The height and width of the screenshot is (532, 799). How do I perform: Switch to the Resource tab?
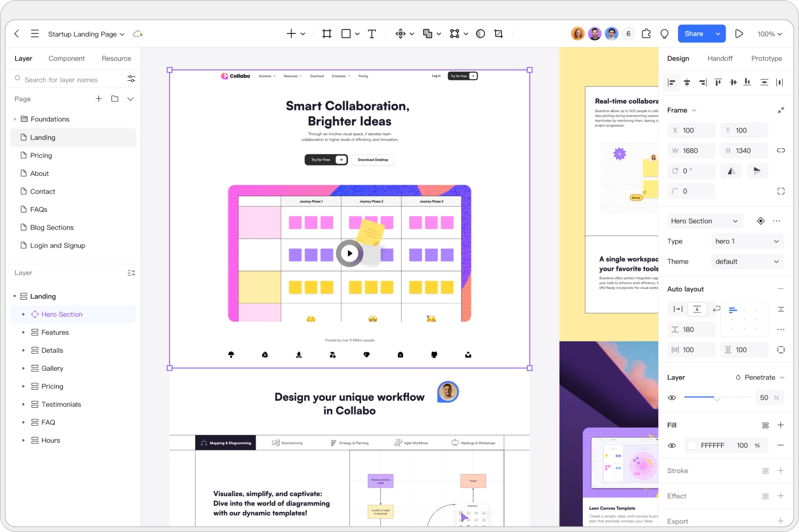point(116,58)
